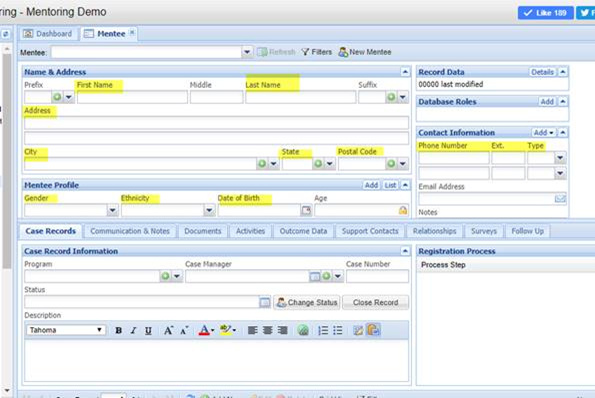Screen dimensions: 595x398
Task: Click green add icon next to Suffix
Action: [391, 97]
